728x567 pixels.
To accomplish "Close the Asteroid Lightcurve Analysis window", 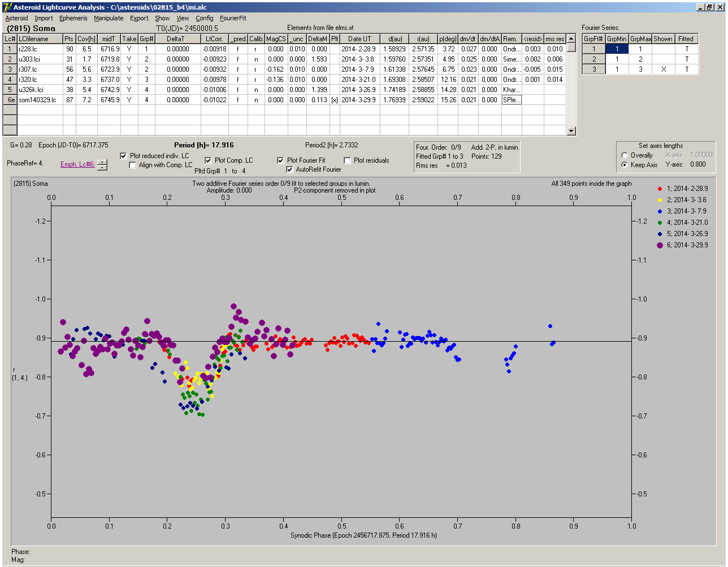I will [720, 7].
